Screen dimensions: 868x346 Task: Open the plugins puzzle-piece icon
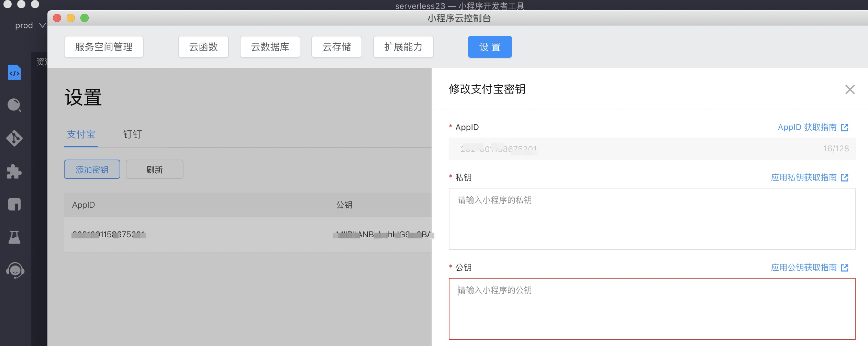14,171
